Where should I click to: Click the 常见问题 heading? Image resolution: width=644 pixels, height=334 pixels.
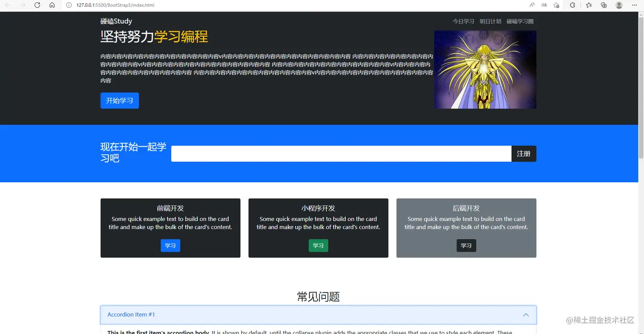click(318, 297)
